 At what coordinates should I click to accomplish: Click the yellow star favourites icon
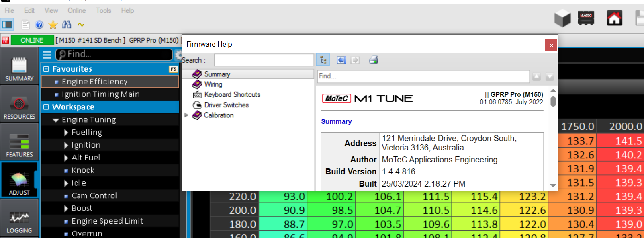click(53, 25)
